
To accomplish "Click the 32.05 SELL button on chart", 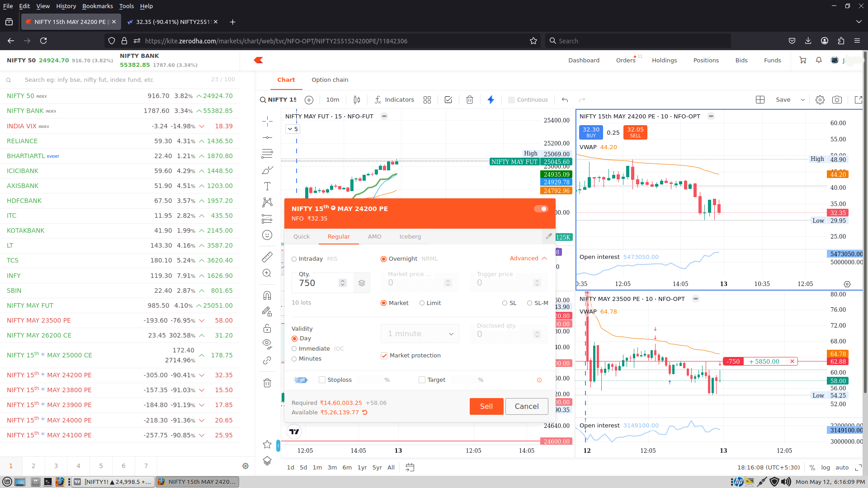I will click(635, 132).
